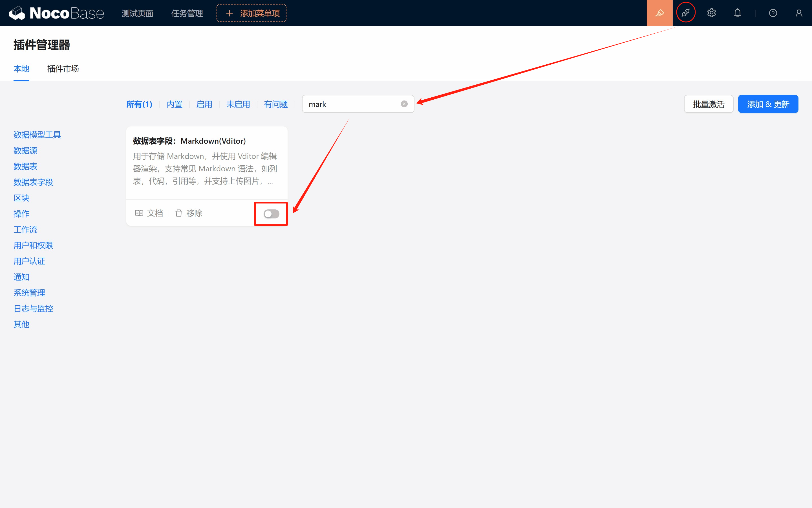This screenshot has height=508, width=812.
Task: Click the NocoBase logo
Action: pos(56,13)
